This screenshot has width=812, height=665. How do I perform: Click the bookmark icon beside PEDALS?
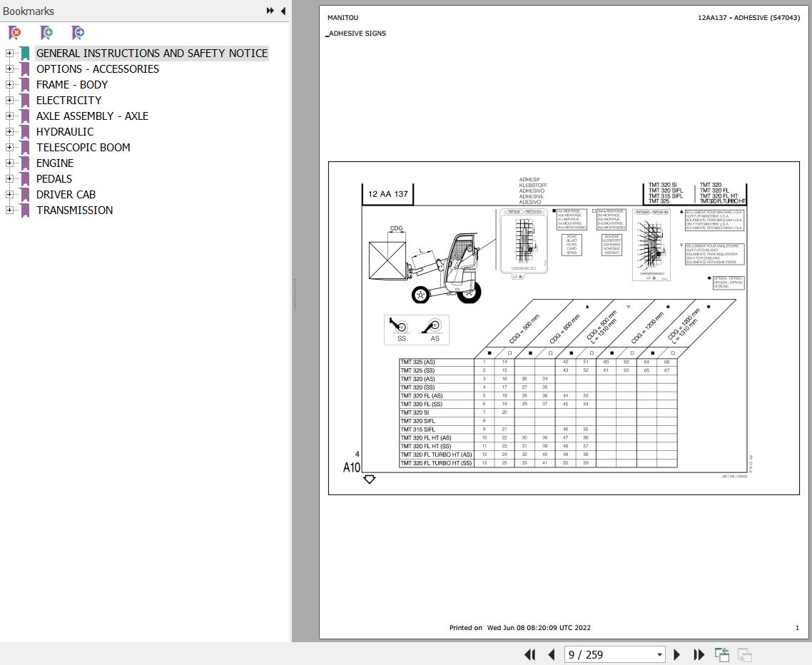coord(24,178)
